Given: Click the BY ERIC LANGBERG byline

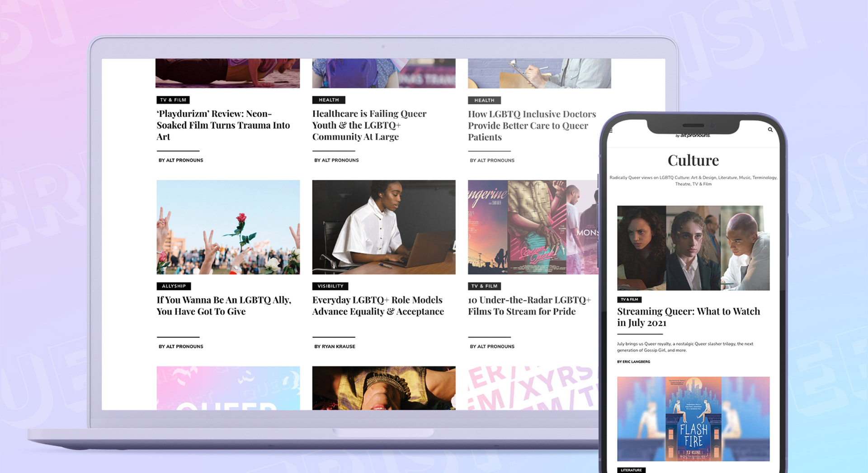Looking at the screenshot, I should coord(633,362).
